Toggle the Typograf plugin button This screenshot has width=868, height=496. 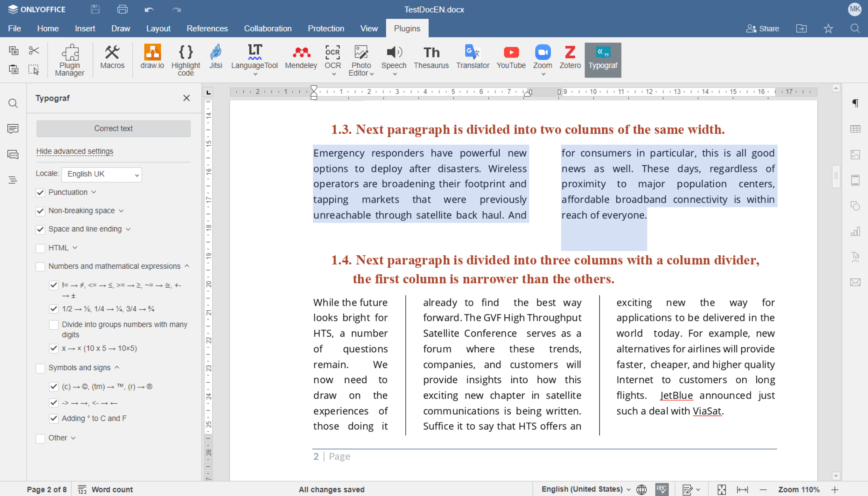(x=603, y=60)
